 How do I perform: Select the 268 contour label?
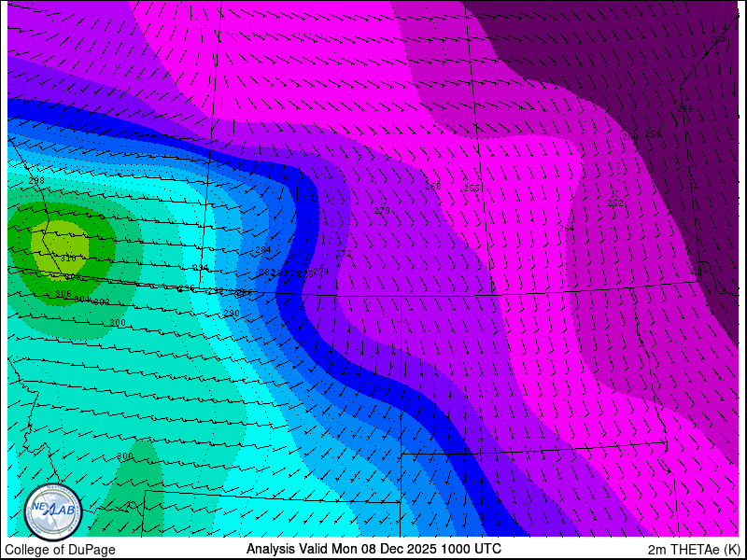[433, 186]
